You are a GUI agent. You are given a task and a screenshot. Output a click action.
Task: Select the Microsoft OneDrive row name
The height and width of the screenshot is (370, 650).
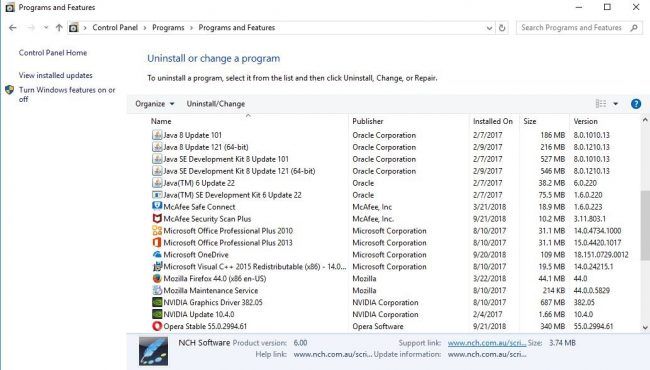[196, 255]
